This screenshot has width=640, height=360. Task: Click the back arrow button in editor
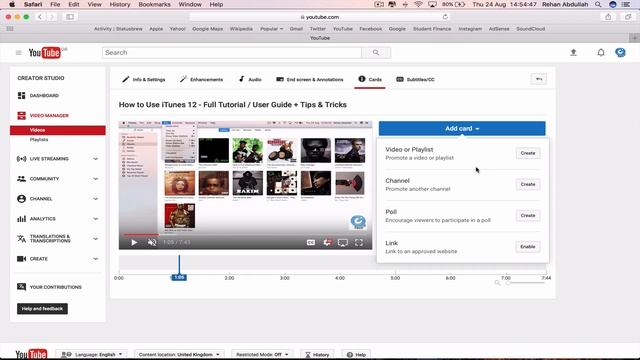(x=539, y=79)
